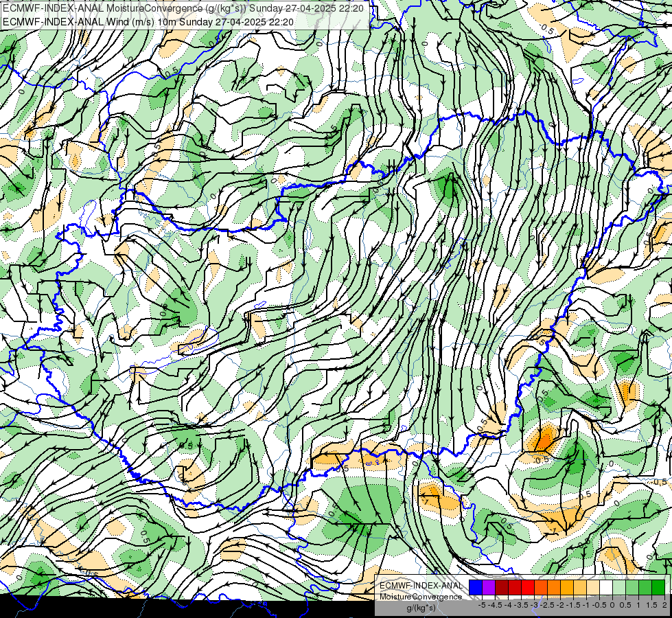Click the legend label ECMWF-INDEX-ANAL

point(421,586)
